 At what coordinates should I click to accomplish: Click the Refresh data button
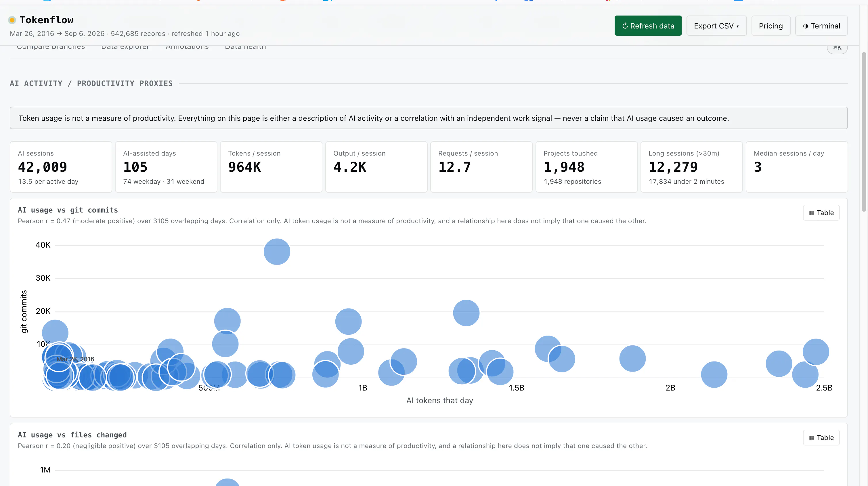click(x=648, y=26)
